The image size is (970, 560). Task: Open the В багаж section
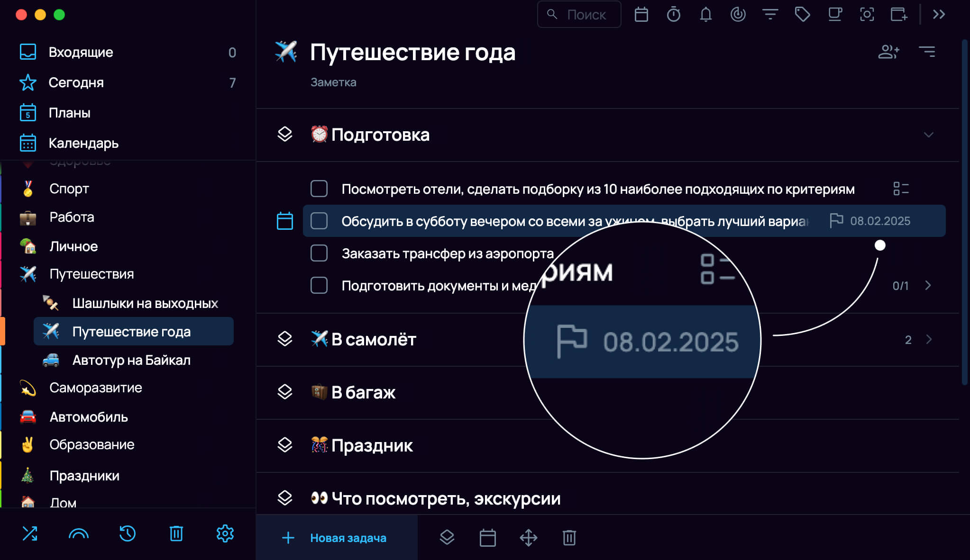pyautogui.click(x=607, y=392)
